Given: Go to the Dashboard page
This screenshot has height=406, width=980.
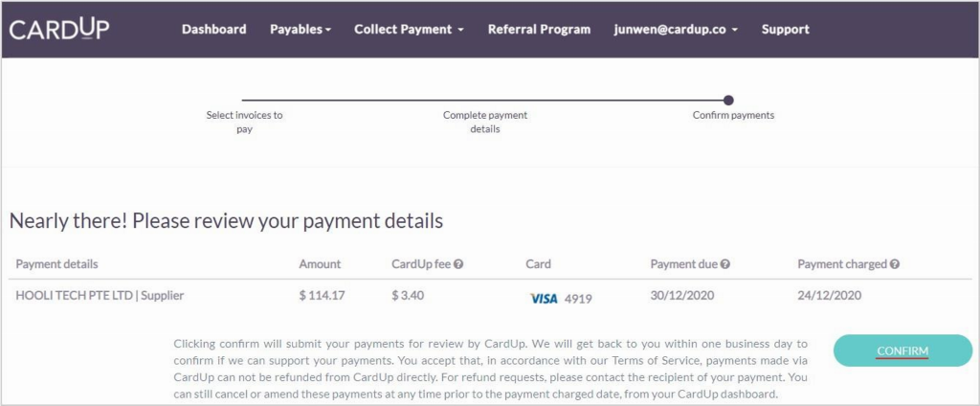Looking at the screenshot, I should (213, 30).
